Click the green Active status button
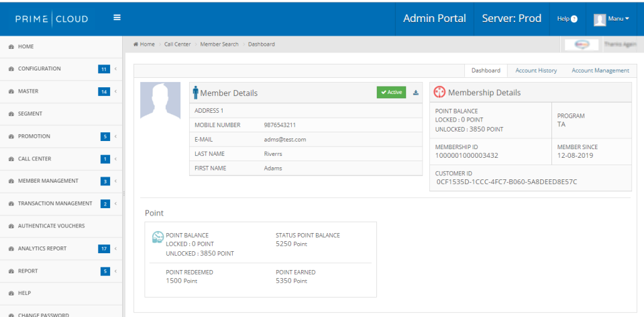The image size is (644, 317). (x=391, y=93)
